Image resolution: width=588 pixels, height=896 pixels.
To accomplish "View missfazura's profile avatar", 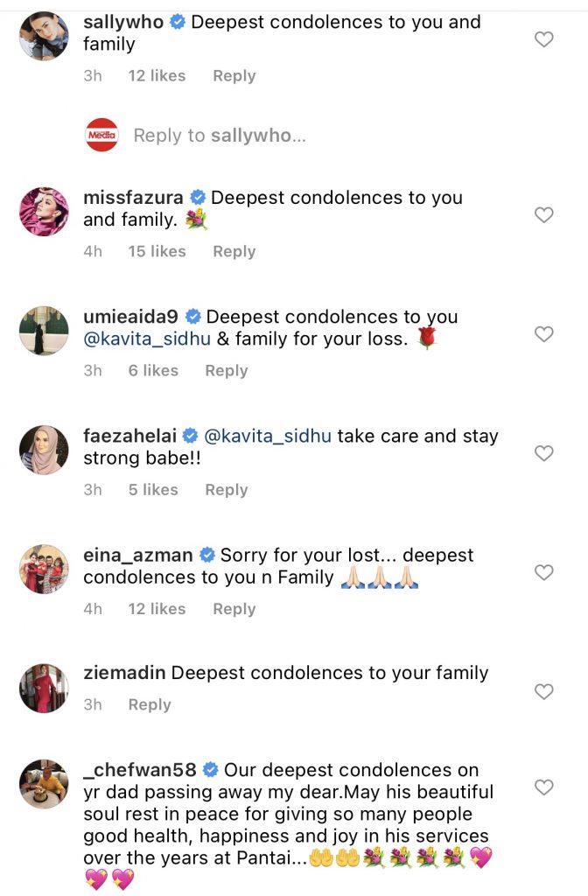I will [x=44, y=211].
